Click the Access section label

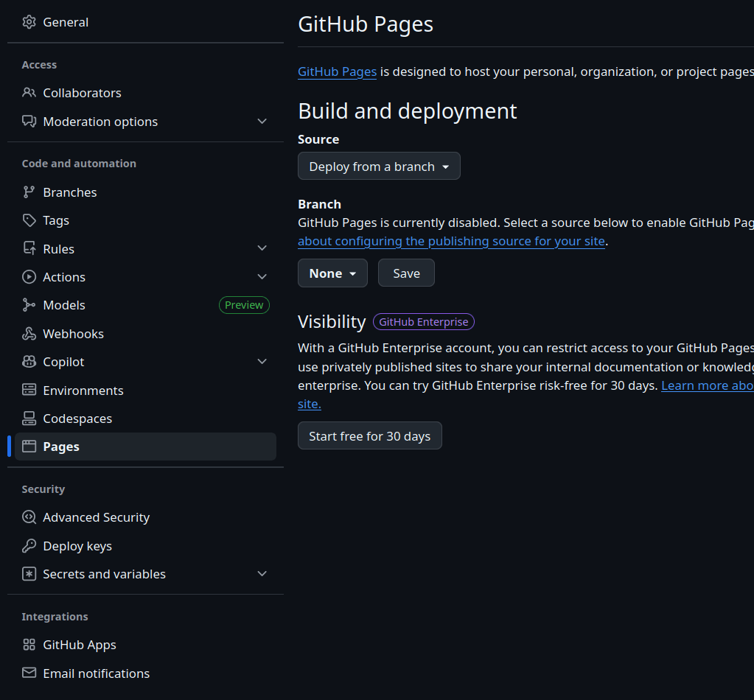coord(39,64)
